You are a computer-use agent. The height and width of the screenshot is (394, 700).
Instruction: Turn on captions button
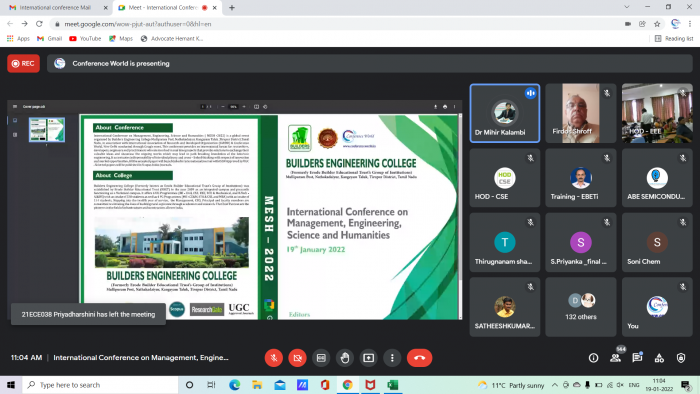pyautogui.click(x=321, y=358)
